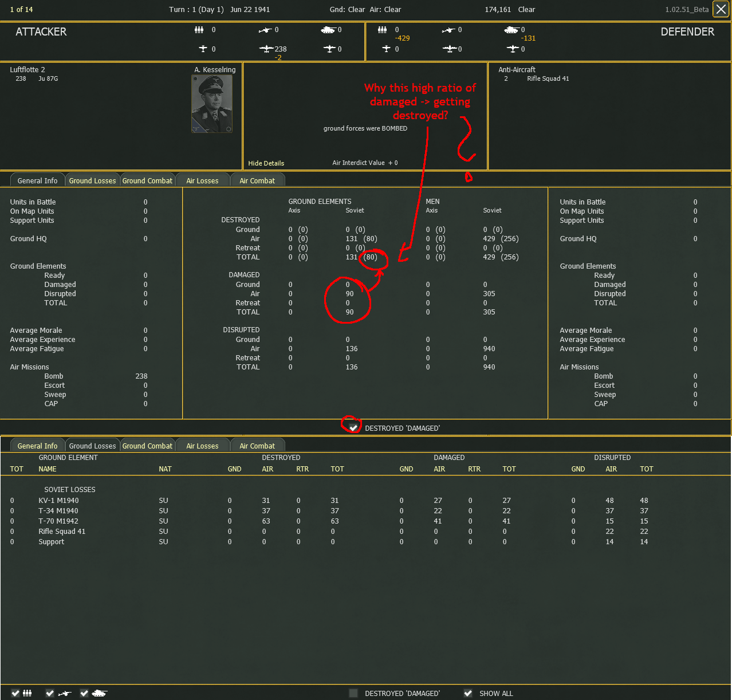This screenshot has width=732, height=700.
Task: Open Air Losses tab in lower panel
Action: [x=202, y=446]
